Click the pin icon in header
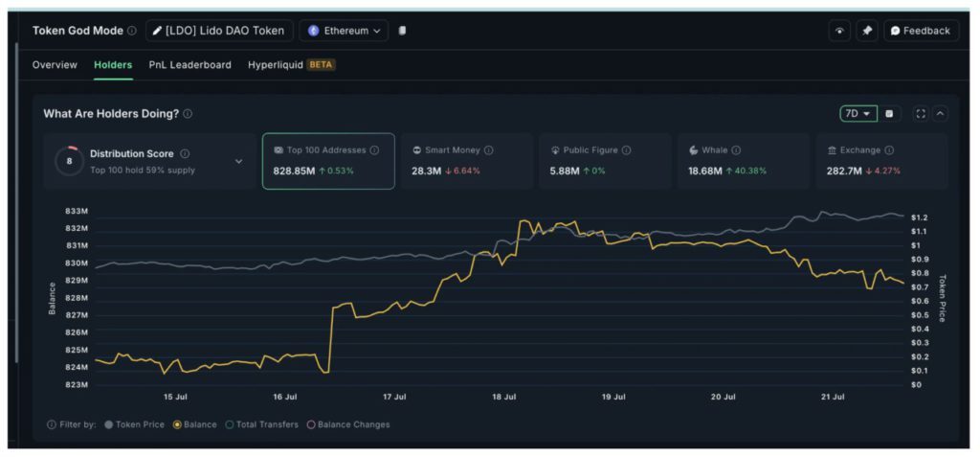Viewport: 980px width, 457px height. click(x=866, y=31)
